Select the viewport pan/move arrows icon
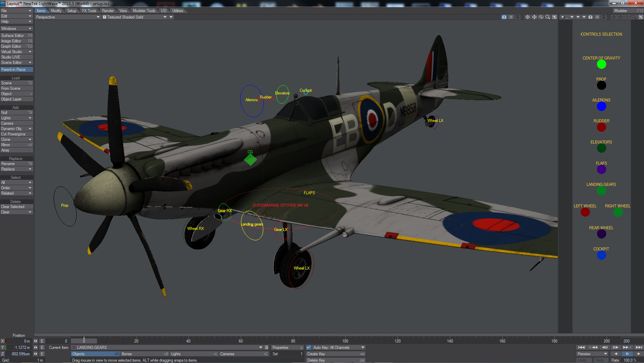 [534, 17]
